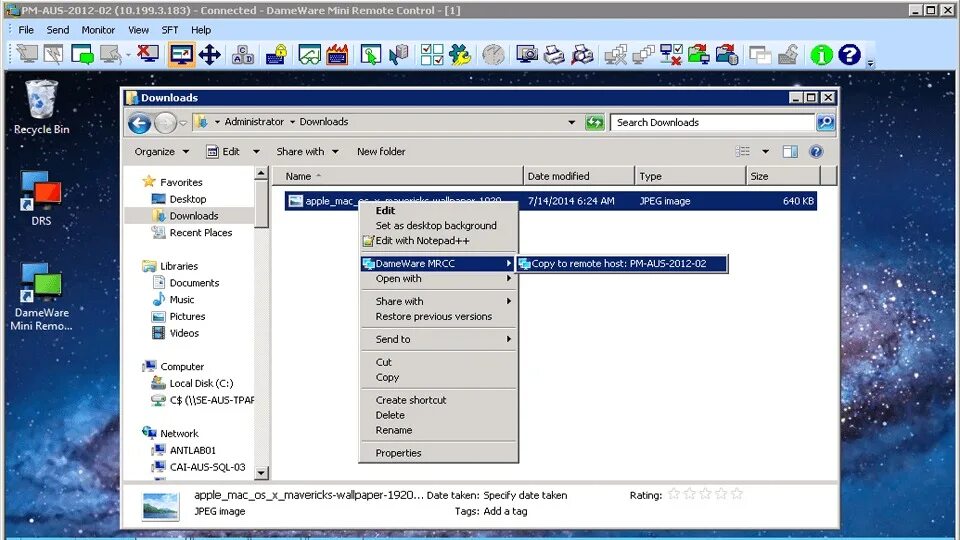This screenshot has height=540, width=960.
Task: Click the New folder button
Action: (x=381, y=152)
